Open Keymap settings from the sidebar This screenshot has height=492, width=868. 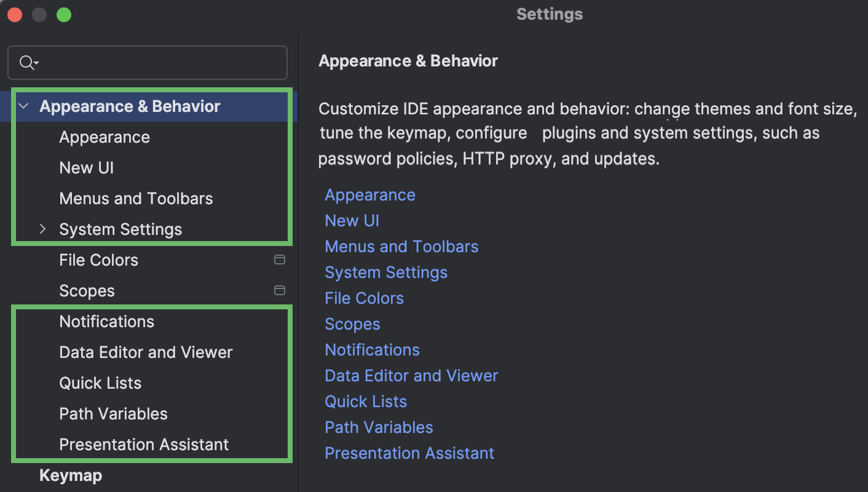coord(70,475)
